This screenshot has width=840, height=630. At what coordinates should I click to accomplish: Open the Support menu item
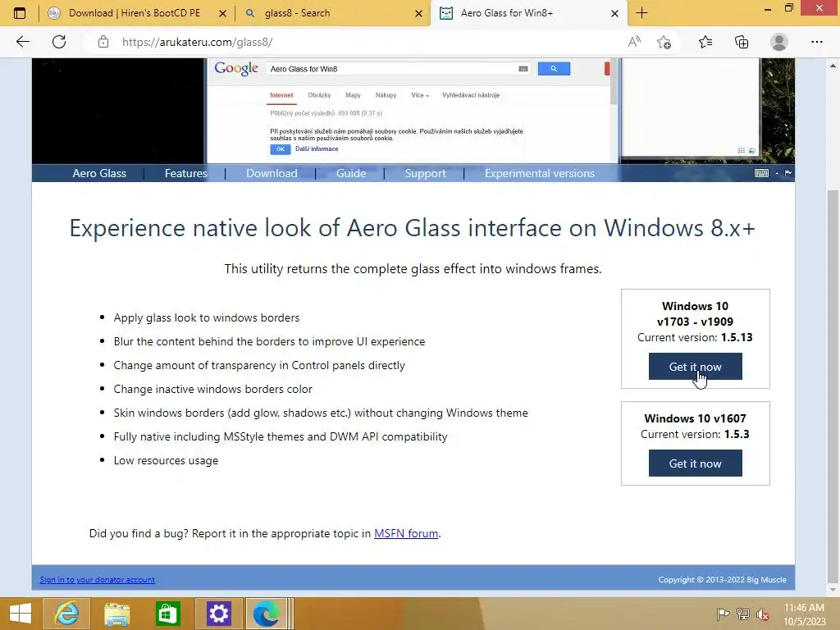pos(426,173)
